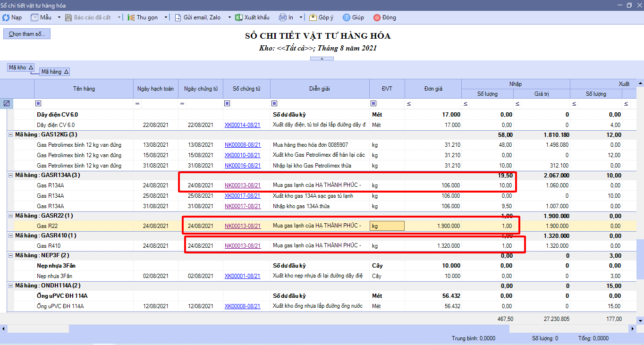The width and height of the screenshot is (644, 345).
Task: Click the Mã hàng grouping chip
Action: [55, 72]
